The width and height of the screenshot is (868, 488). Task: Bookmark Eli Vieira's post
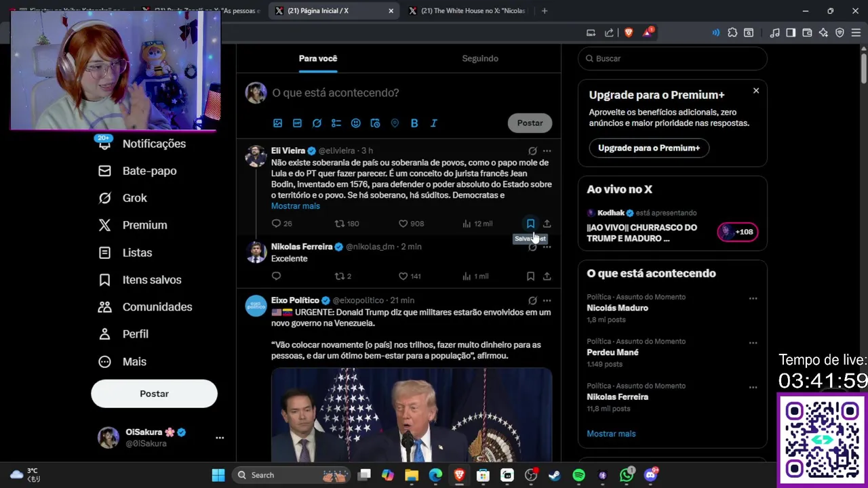click(530, 224)
